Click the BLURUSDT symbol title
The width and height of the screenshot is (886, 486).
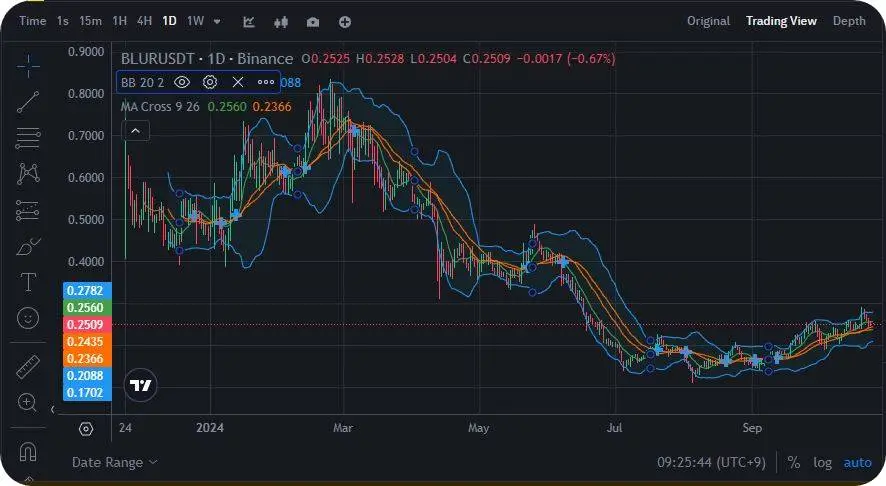point(158,59)
